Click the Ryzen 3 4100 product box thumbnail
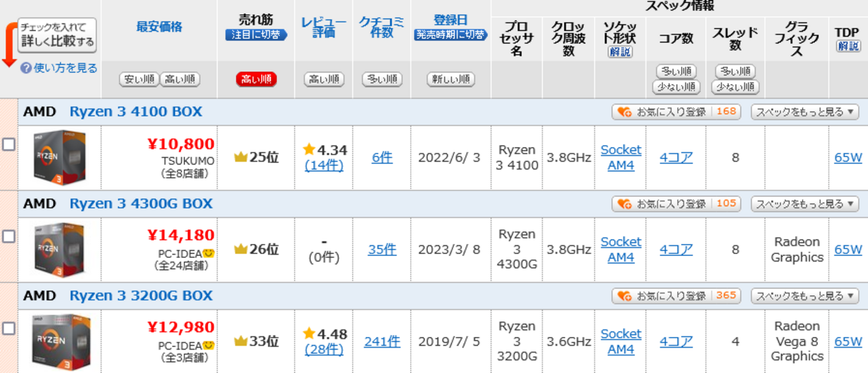868x373 pixels. pyautogui.click(x=60, y=157)
